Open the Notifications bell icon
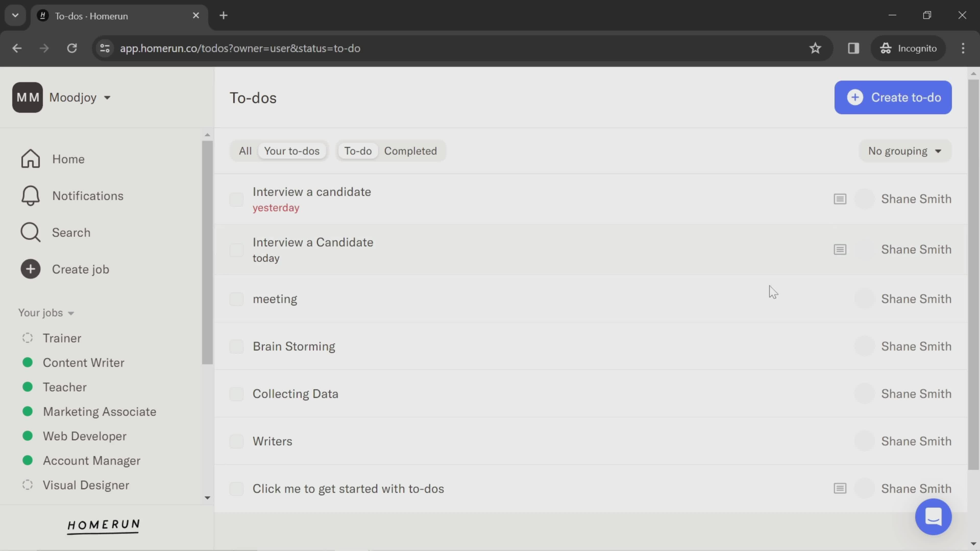The height and width of the screenshot is (551, 980). pyautogui.click(x=30, y=195)
